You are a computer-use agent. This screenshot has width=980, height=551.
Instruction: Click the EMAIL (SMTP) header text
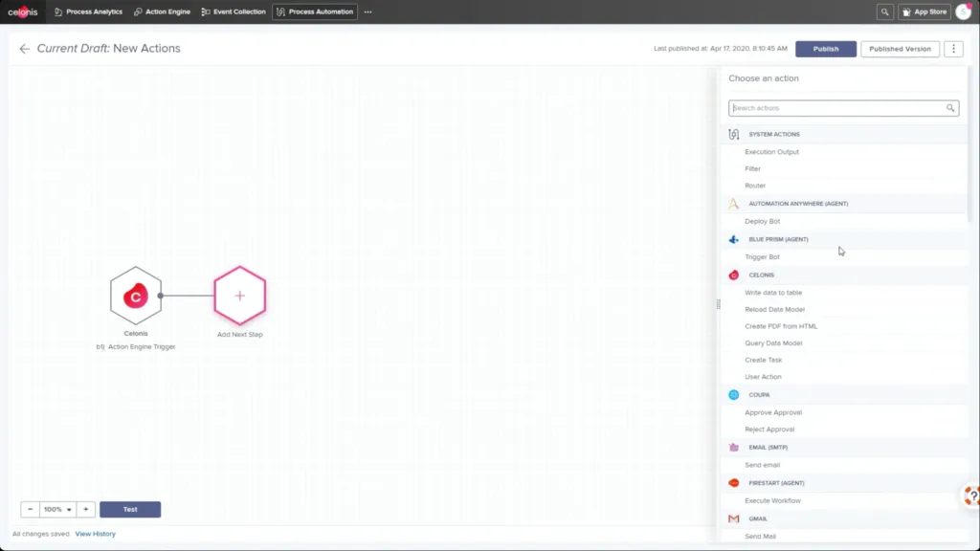(768, 448)
